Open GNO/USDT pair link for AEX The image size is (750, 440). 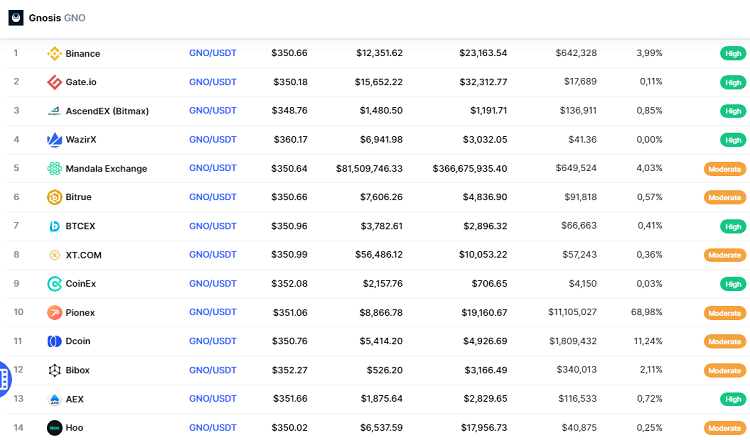click(x=213, y=399)
